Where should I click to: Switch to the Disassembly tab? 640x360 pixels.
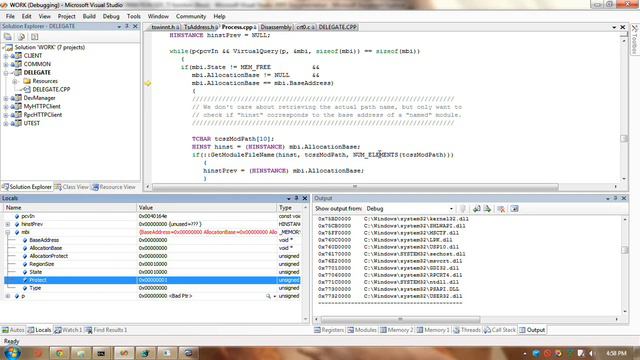pyautogui.click(x=276, y=27)
